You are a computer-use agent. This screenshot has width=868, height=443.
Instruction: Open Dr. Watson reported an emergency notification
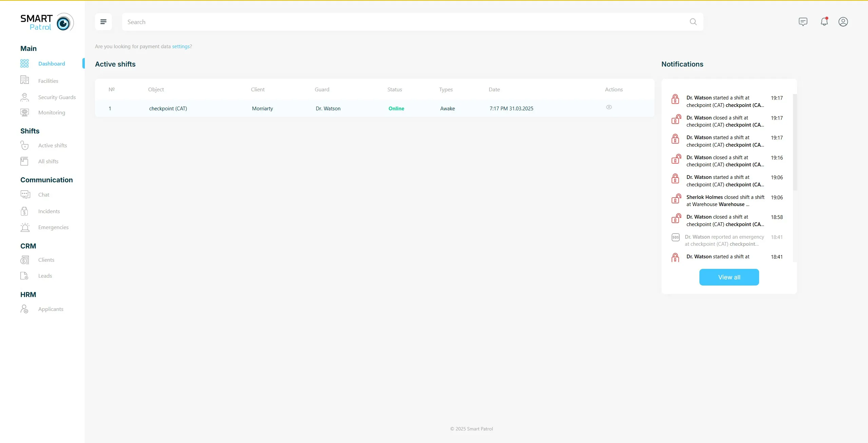click(x=728, y=240)
